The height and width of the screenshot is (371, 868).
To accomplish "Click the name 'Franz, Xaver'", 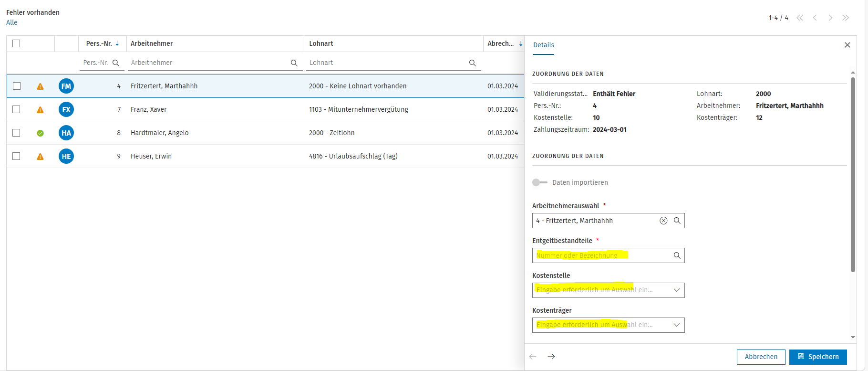I will click(149, 109).
